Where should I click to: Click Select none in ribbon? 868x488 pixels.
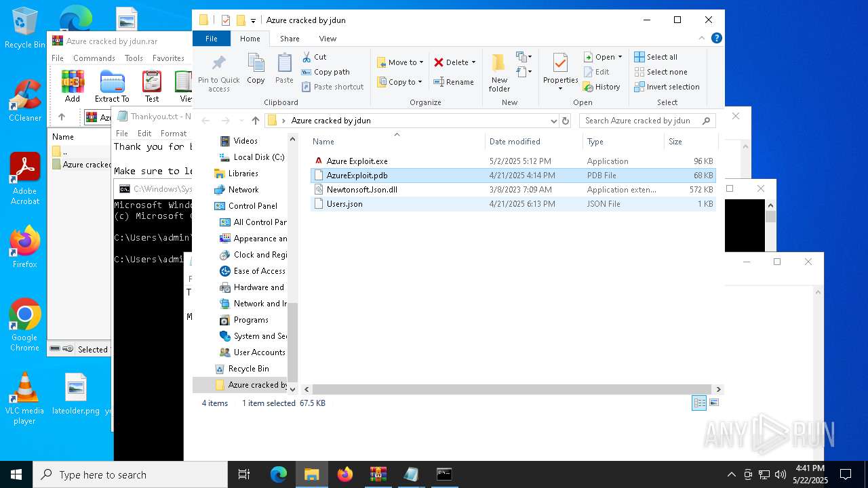(660, 72)
